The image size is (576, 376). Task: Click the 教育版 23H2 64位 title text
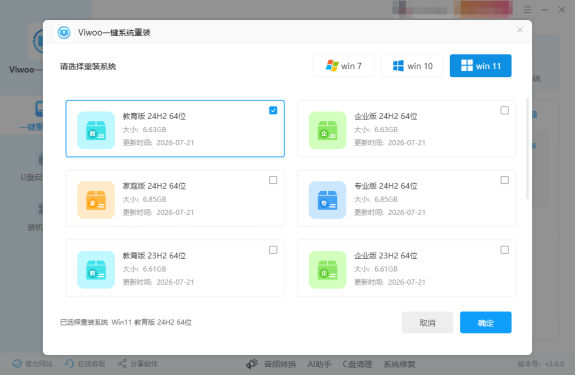coord(154,256)
